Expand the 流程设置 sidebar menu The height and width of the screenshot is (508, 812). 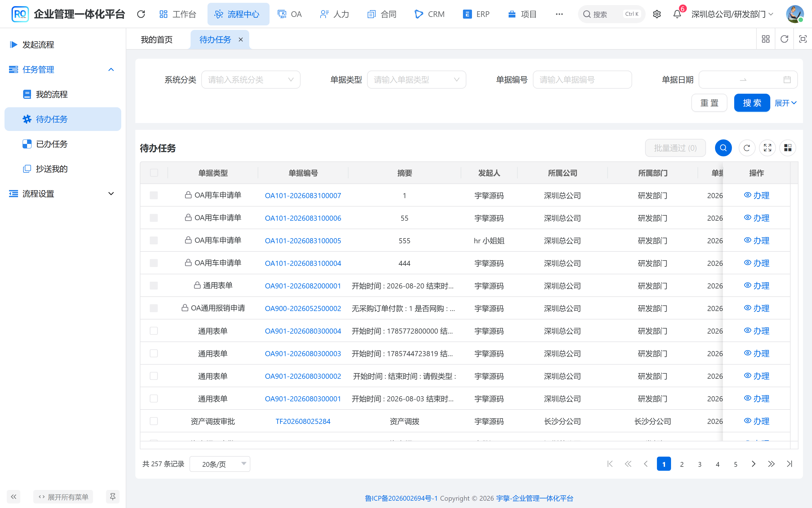click(63, 194)
